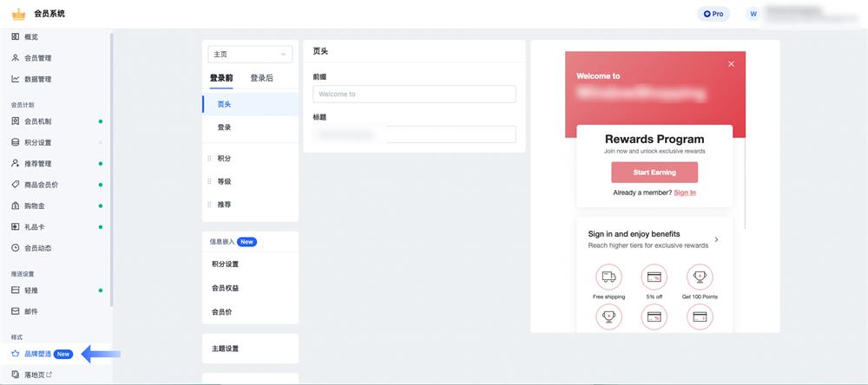The width and height of the screenshot is (868, 385).
Task: Click the 5% off coupon icon
Action: click(x=654, y=277)
